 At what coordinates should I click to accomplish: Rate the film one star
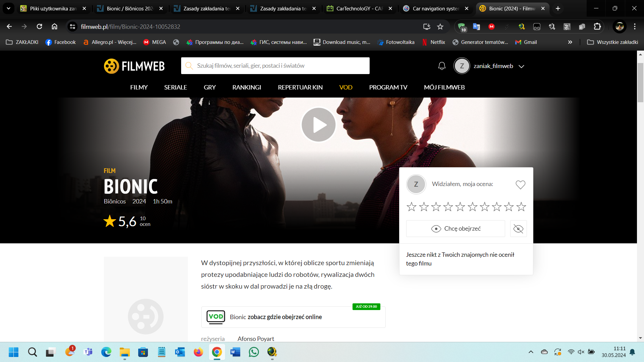(x=412, y=207)
